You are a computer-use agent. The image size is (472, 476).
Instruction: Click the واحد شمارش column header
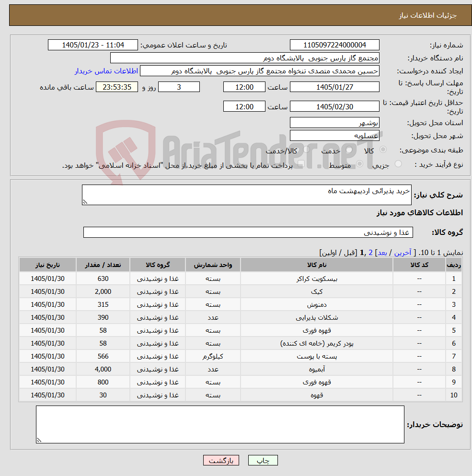[x=213, y=265]
